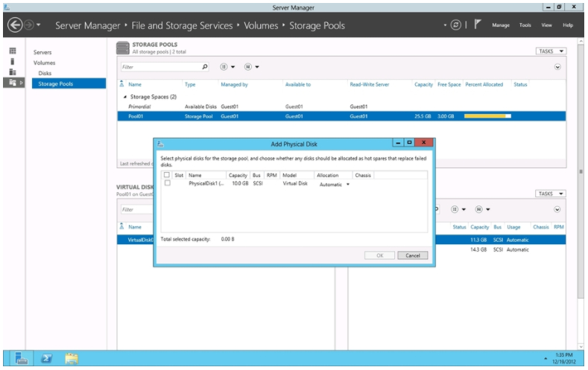This screenshot has width=588, height=370.
Task: Sort dialog disks by Slot column
Action: (179, 175)
